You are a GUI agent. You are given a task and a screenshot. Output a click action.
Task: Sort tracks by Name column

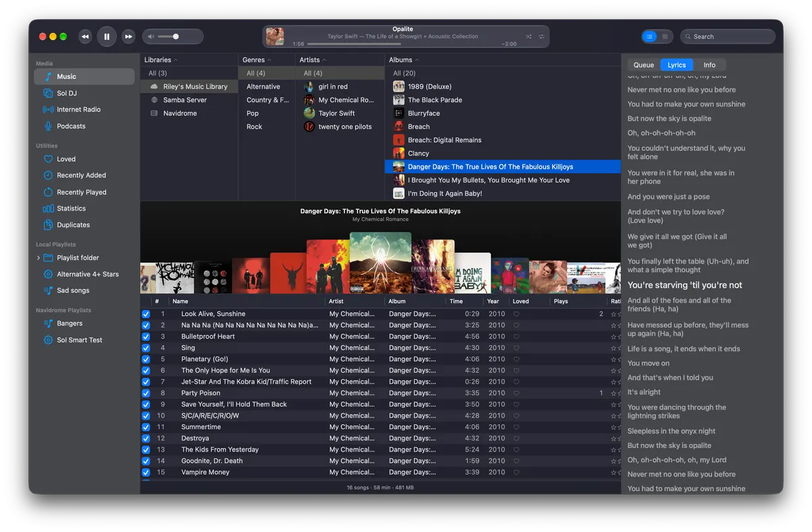(246, 301)
